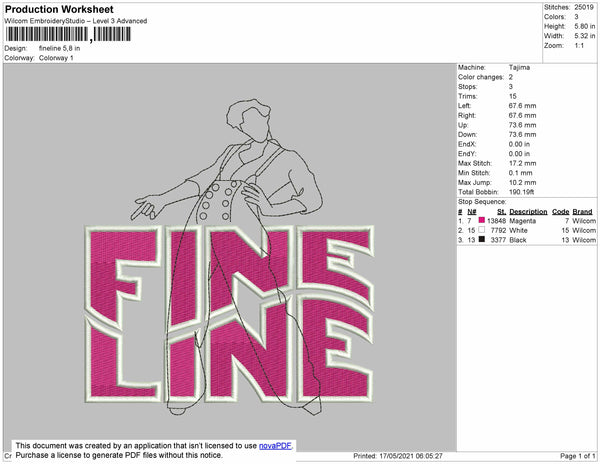Select the Color changes value 2
The width and height of the screenshot is (600, 464).
point(511,77)
